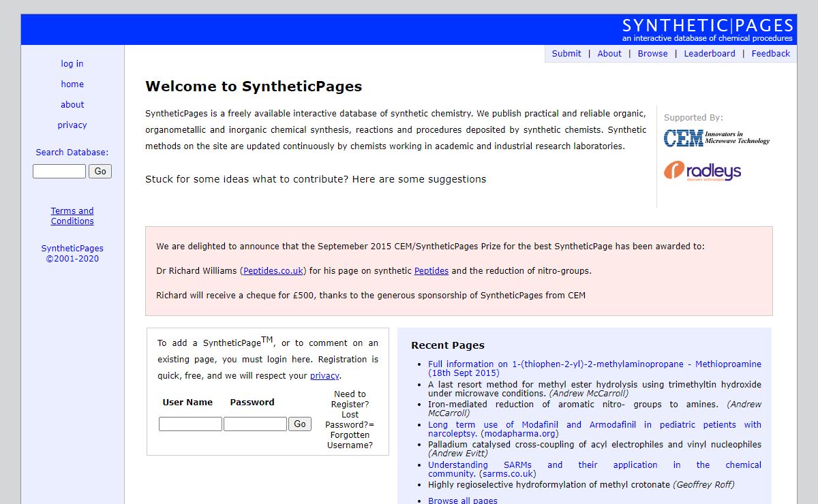Open the Methiopropamine full information page
Screen dimensions: 818x504
pos(594,368)
